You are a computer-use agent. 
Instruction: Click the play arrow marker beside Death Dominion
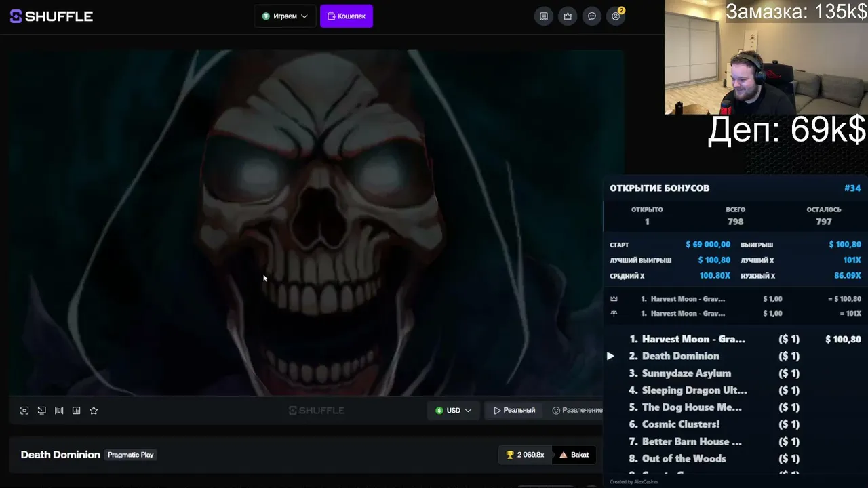610,356
